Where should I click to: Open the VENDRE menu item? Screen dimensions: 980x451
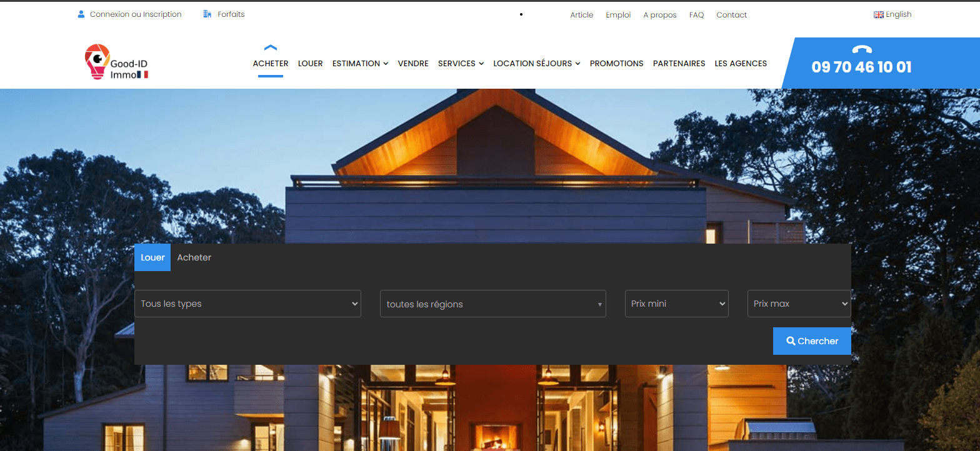click(413, 63)
